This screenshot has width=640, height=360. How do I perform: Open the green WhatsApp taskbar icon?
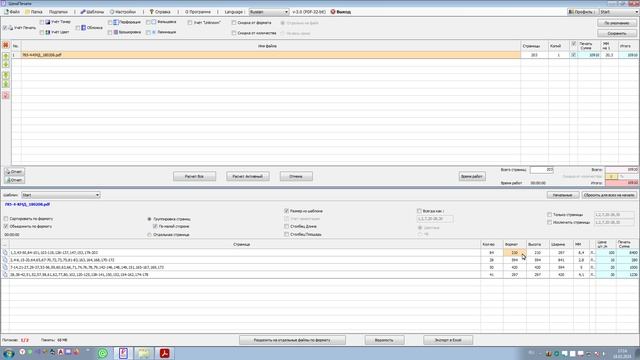point(102,353)
